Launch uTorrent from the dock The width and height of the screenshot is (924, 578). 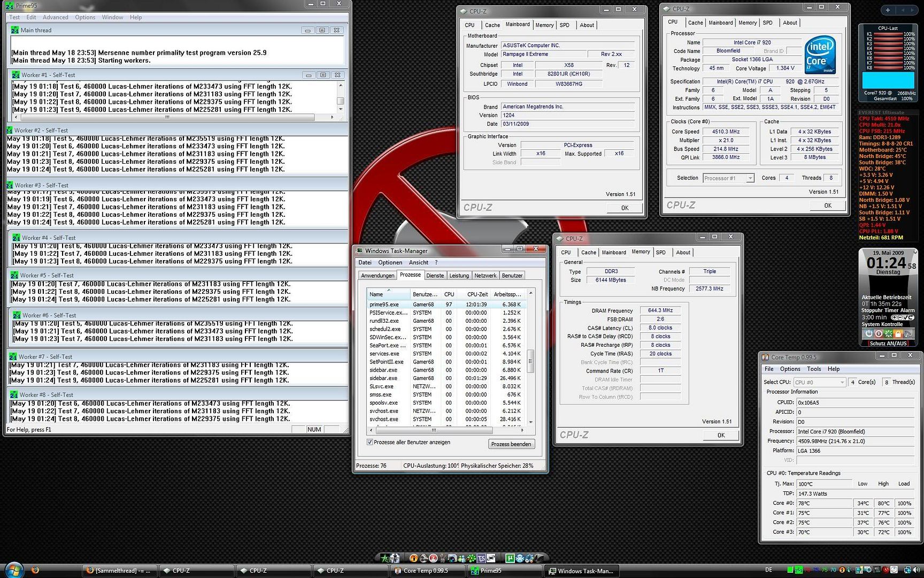pos(510,558)
